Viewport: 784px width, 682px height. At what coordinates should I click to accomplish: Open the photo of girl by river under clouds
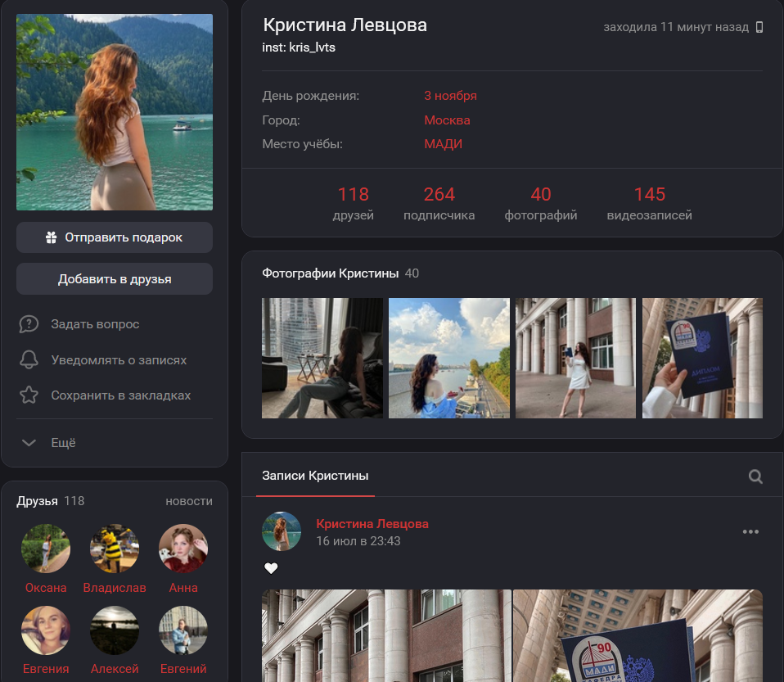[449, 359]
